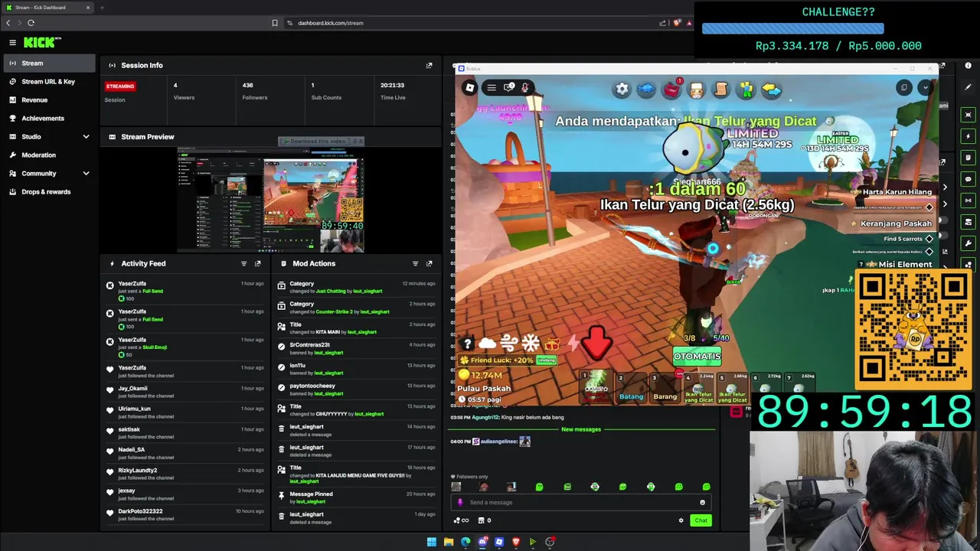
Task: Bookmark this page icon
Action: (x=275, y=23)
